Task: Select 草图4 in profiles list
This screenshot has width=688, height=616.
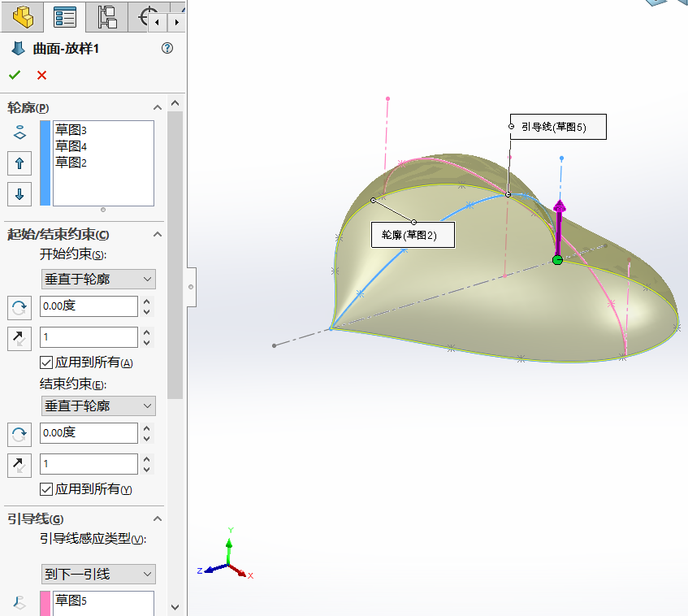Action: 71,146
